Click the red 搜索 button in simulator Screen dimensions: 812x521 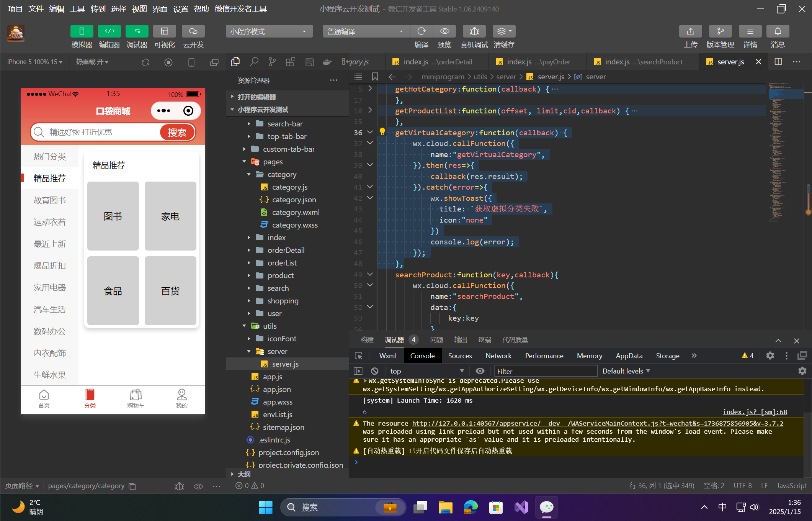pos(177,132)
